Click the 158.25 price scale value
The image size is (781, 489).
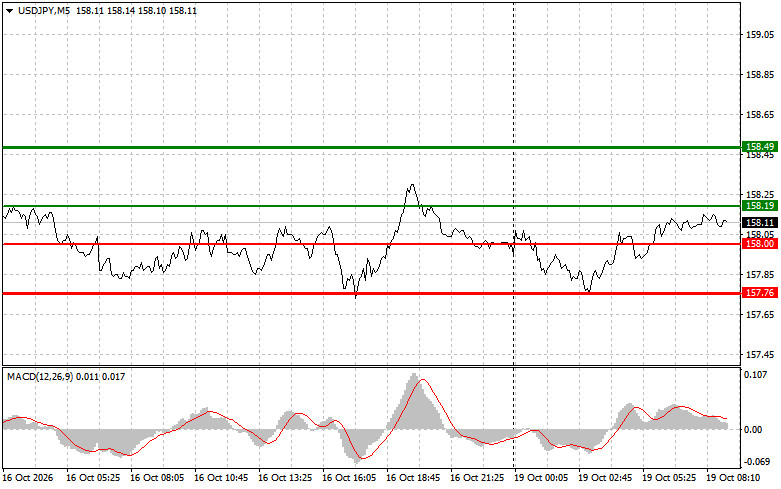point(760,195)
